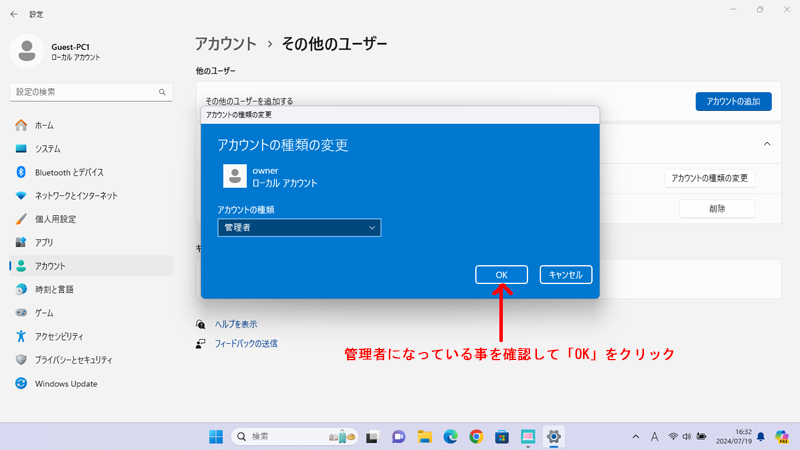Click the キャンセル button
The image size is (800, 450).
[x=566, y=274]
